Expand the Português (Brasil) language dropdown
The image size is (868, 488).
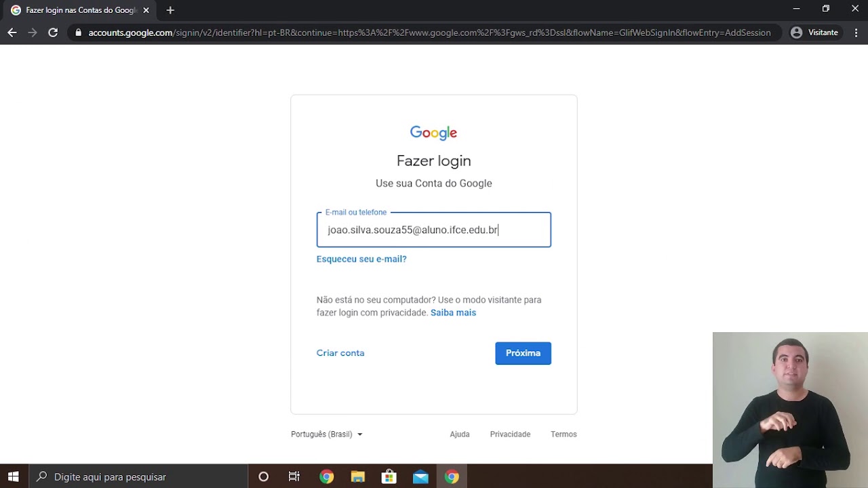(x=327, y=434)
